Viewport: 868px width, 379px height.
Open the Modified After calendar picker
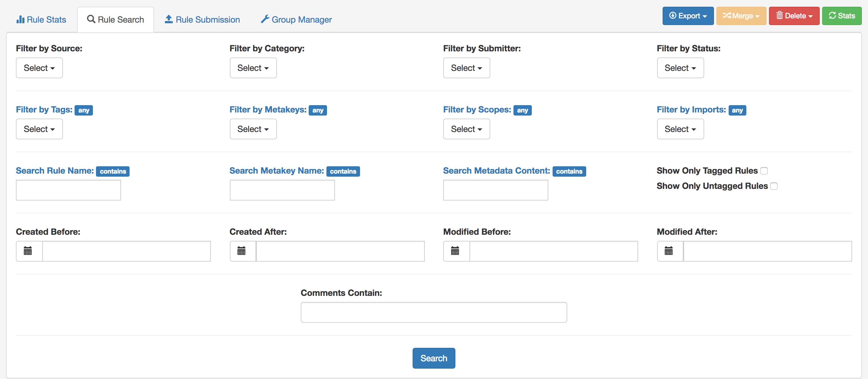(x=668, y=251)
